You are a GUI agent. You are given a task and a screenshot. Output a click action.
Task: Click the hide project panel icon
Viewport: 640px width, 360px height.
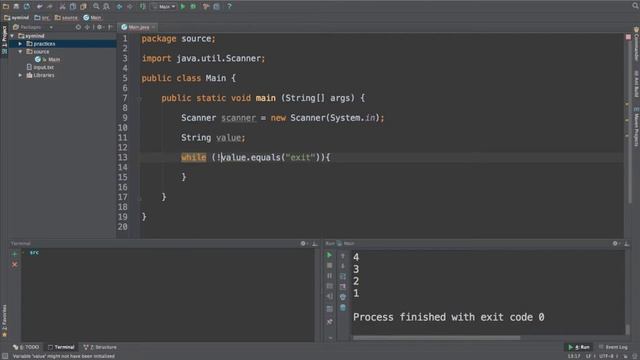pyautogui.click(x=110, y=27)
